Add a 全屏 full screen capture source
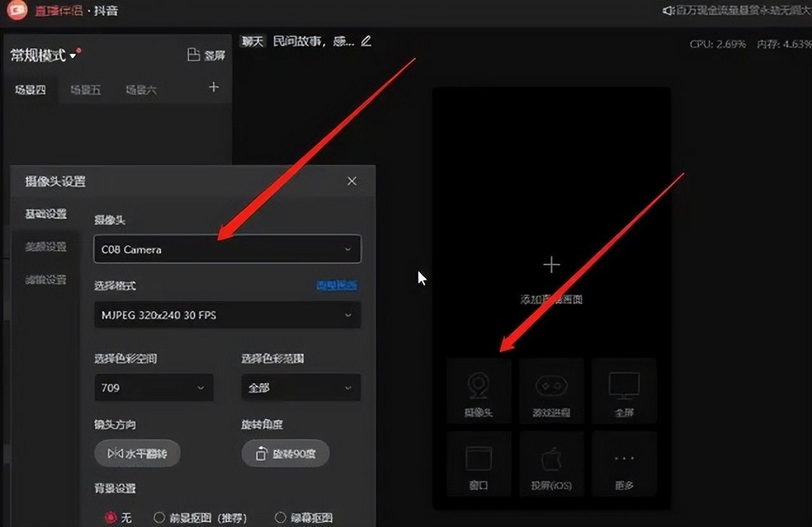Screen dimensions: 812x527 pos(624,390)
